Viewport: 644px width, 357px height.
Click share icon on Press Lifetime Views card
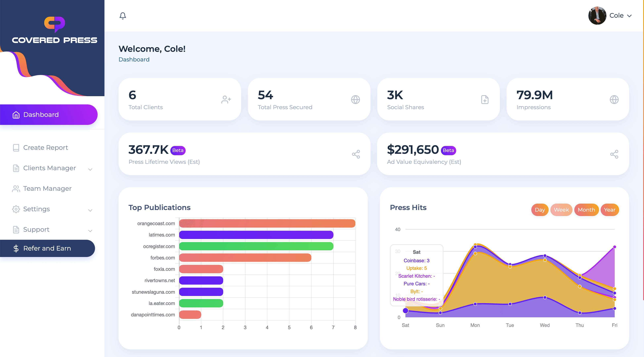356,154
